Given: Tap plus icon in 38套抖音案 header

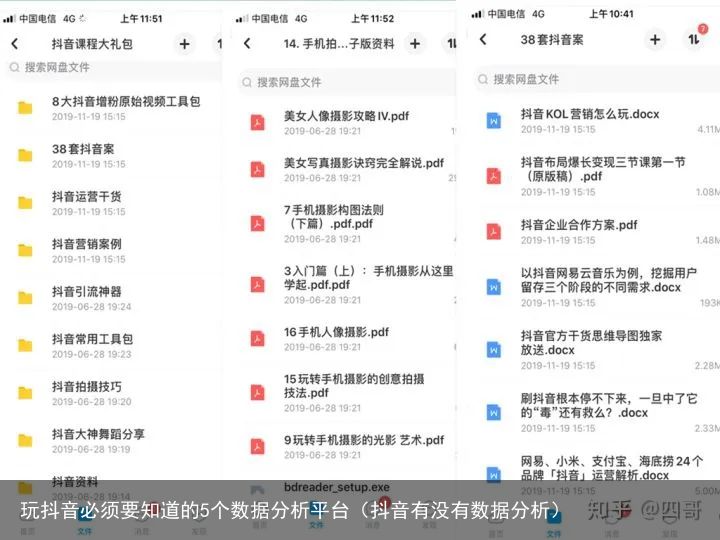Looking at the screenshot, I should 655,40.
